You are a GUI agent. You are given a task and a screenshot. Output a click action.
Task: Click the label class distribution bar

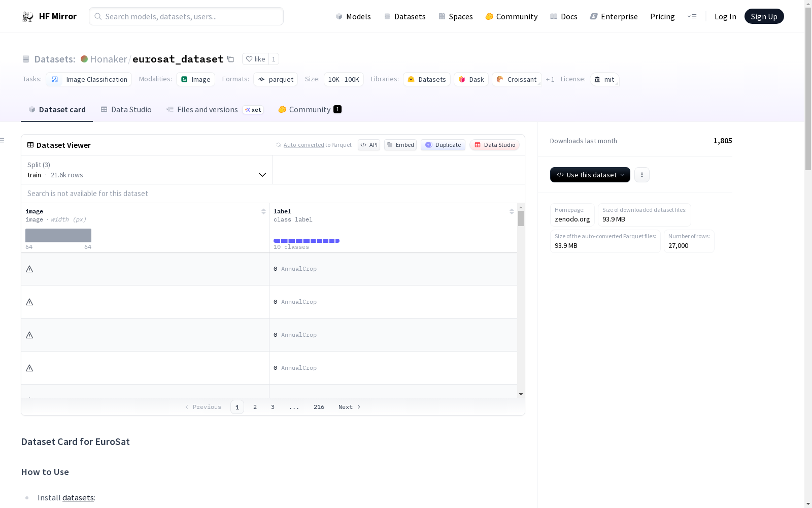point(307,241)
